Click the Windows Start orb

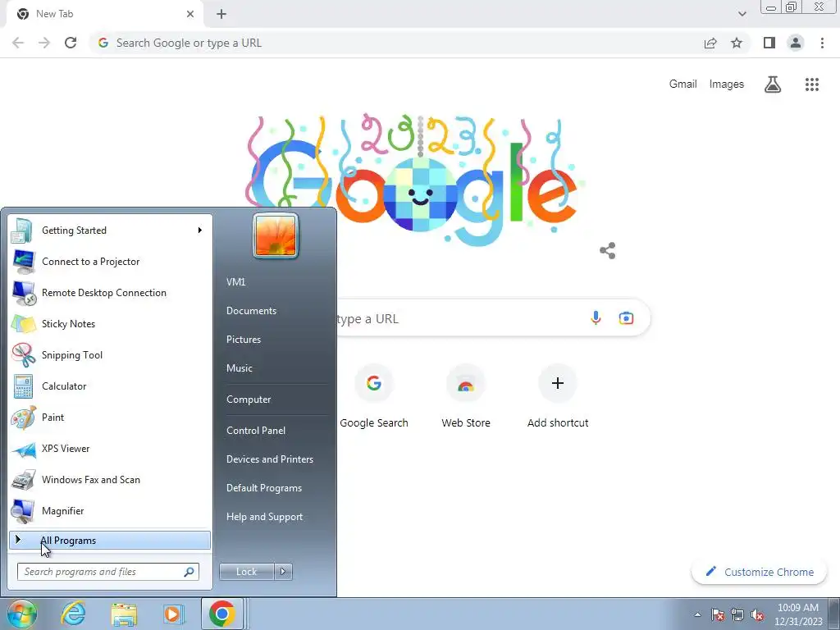click(x=22, y=614)
